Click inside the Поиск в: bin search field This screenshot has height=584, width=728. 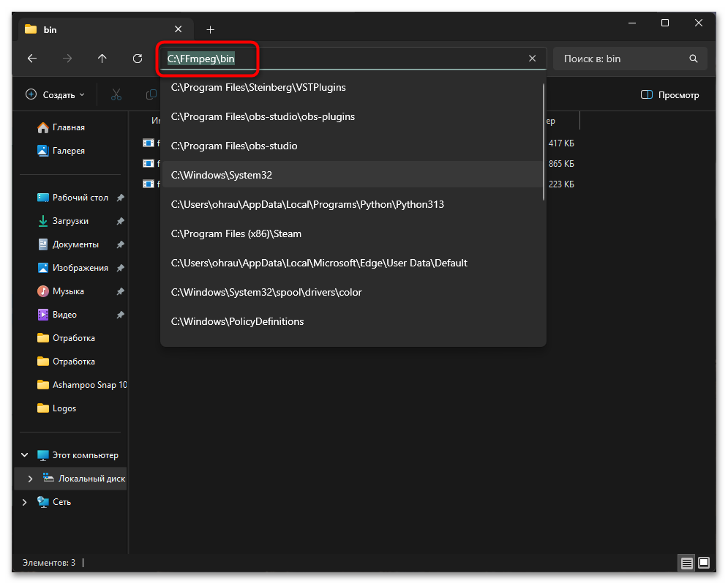tap(622, 59)
